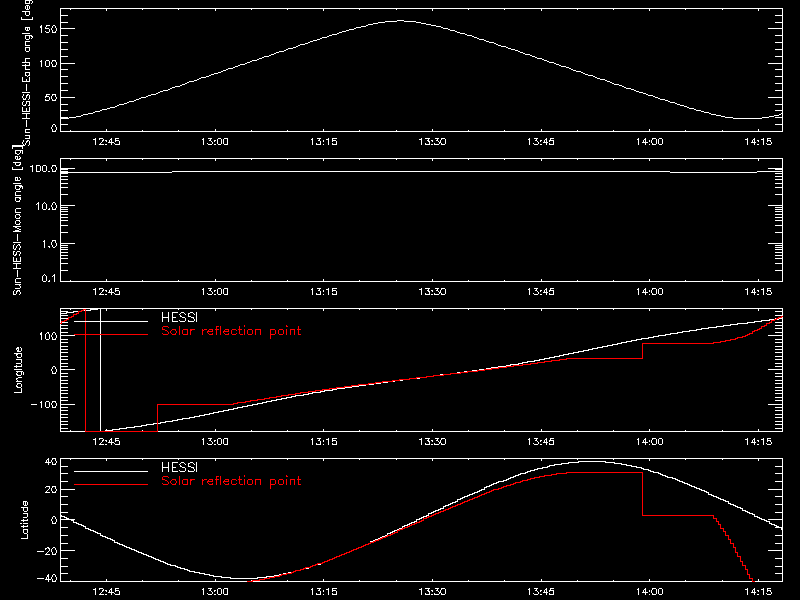800x600 pixels.
Task: Click the 100 tick in the Earth angle plot
Action: (x=47, y=64)
